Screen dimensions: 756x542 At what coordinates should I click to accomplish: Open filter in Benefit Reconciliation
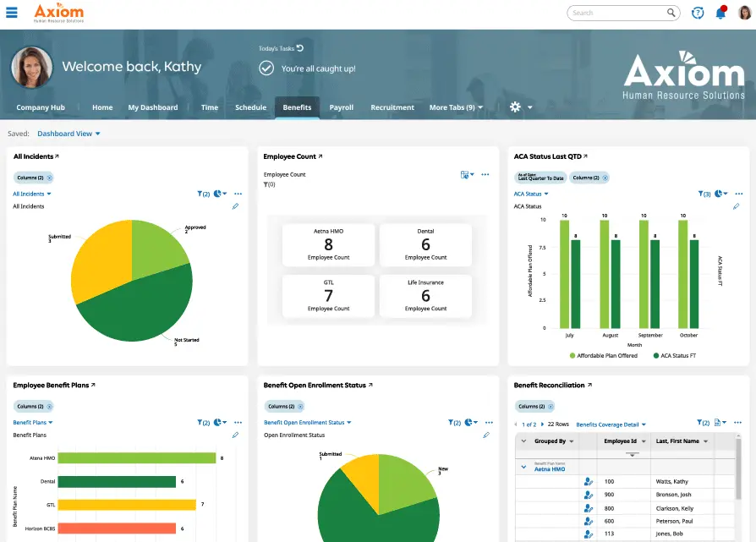[x=703, y=423]
